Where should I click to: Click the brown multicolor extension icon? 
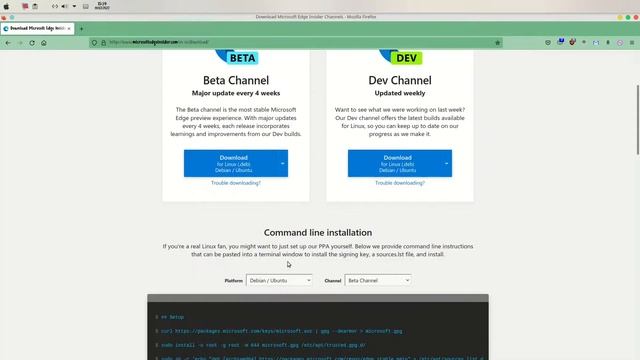[573, 42]
